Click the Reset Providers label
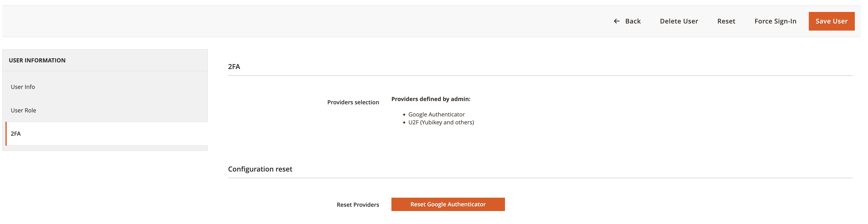 358,205
